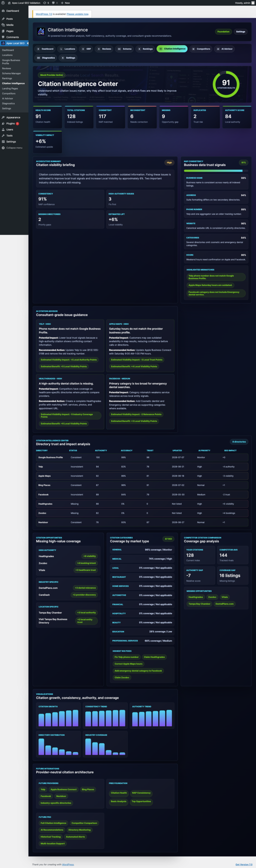Click the Pages icon in the sidebar

3,31
